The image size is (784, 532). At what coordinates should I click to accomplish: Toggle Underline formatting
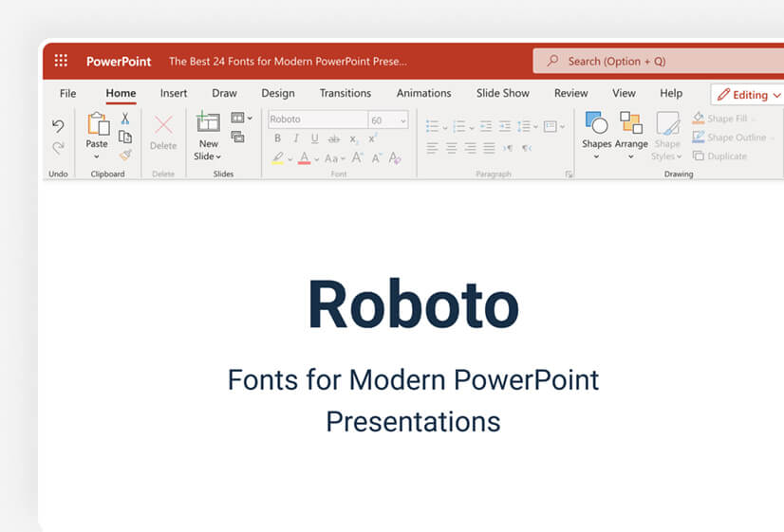coord(314,138)
